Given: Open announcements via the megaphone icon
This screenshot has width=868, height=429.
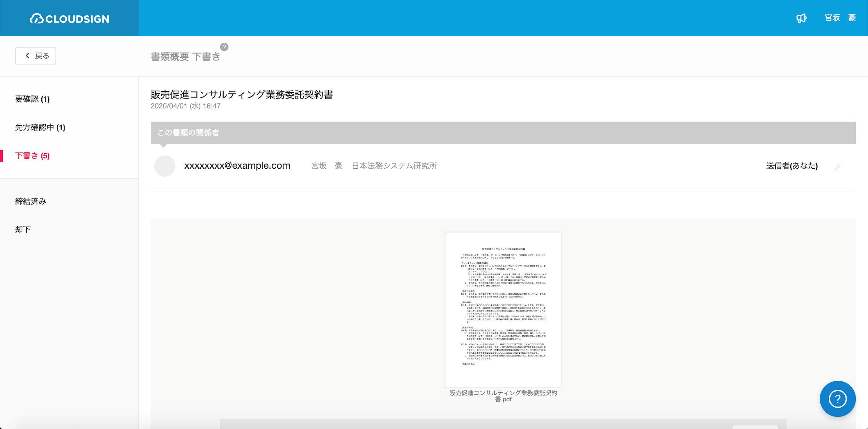Looking at the screenshot, I should coord(801,18).
